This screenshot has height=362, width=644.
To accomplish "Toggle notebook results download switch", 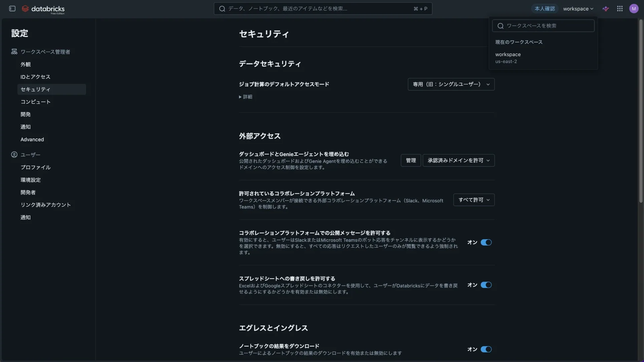I will (486, 349).
